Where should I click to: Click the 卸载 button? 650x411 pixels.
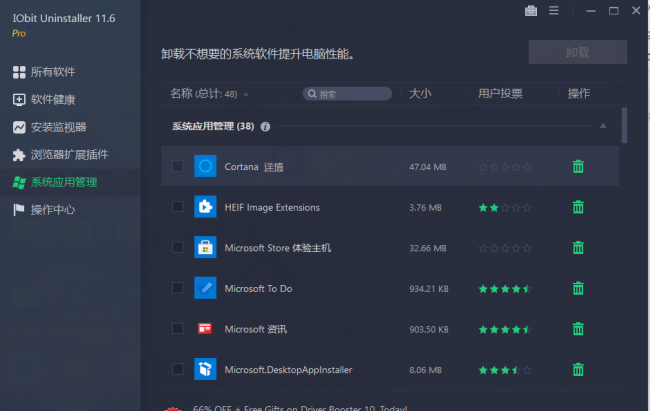[577, 52]
